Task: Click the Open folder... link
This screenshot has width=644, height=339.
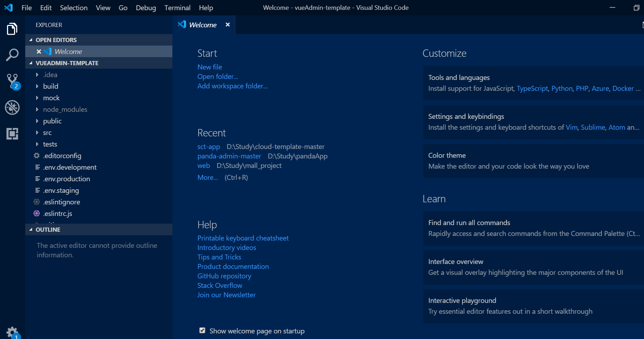Action: click(218, 76)
